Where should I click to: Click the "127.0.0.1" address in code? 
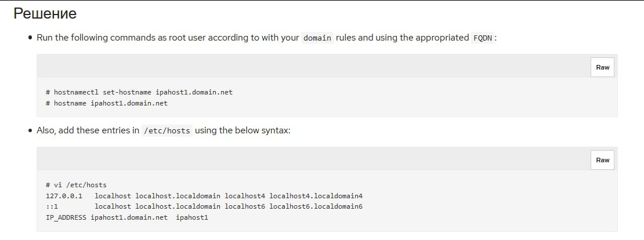click(64, 196)
